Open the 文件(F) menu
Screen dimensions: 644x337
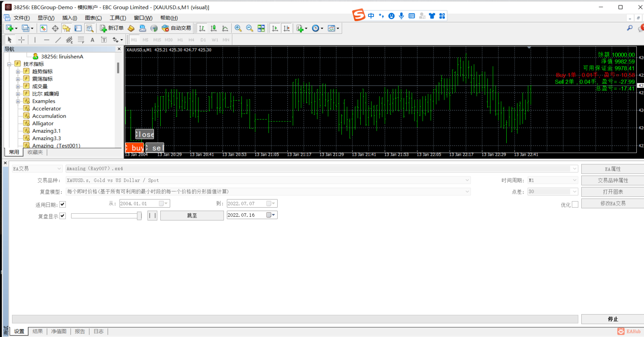(22, 18)
